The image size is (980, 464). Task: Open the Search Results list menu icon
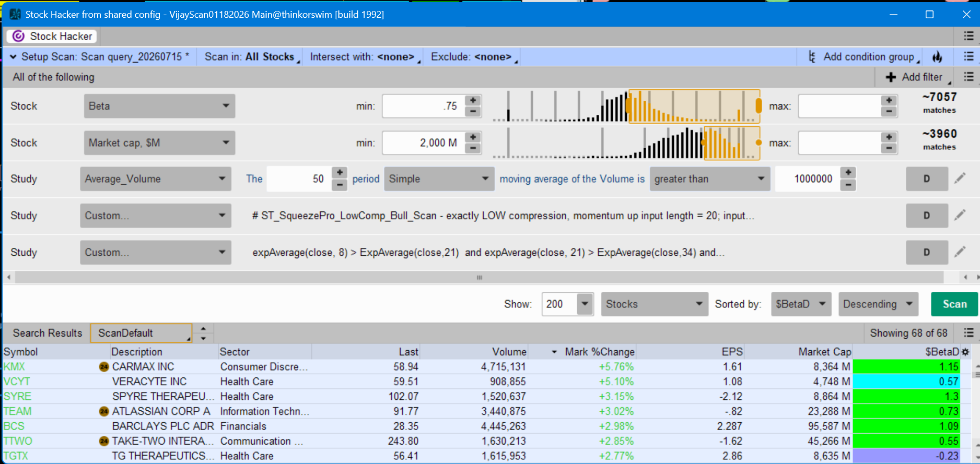(x=969, y=333)
